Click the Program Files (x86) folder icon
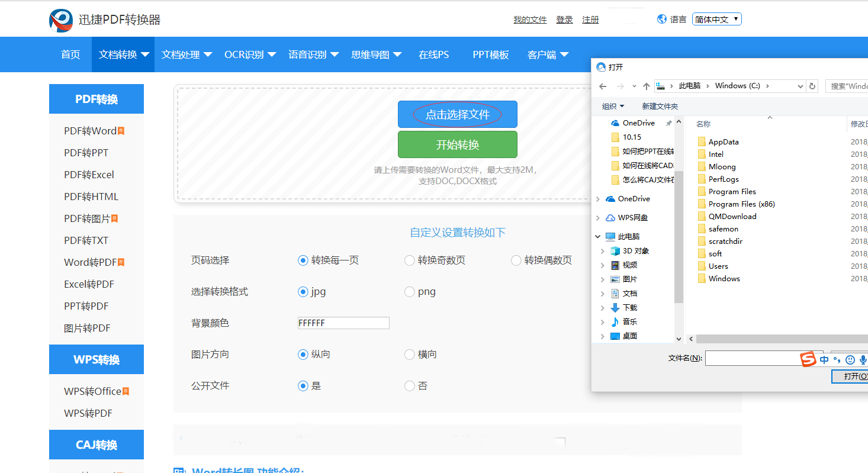The height and width of the screenshot is (473, 868). (702, 204)
